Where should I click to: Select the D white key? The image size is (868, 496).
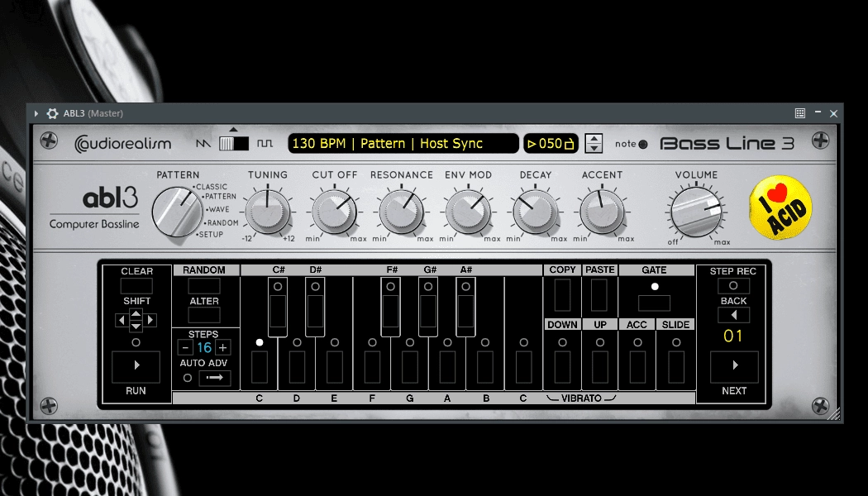pyautogui.click(x=297, y=366)
